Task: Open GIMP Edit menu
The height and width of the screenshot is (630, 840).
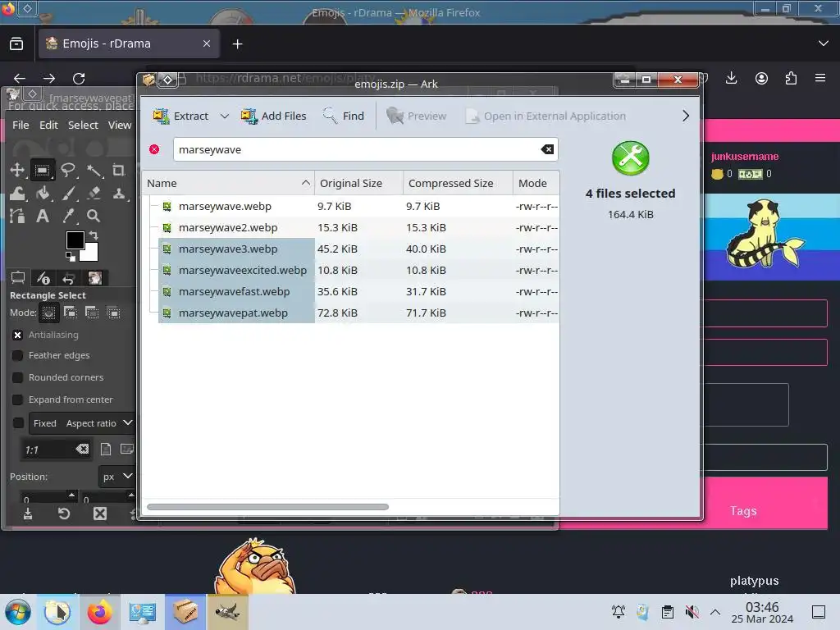Action: pos(48,125)
